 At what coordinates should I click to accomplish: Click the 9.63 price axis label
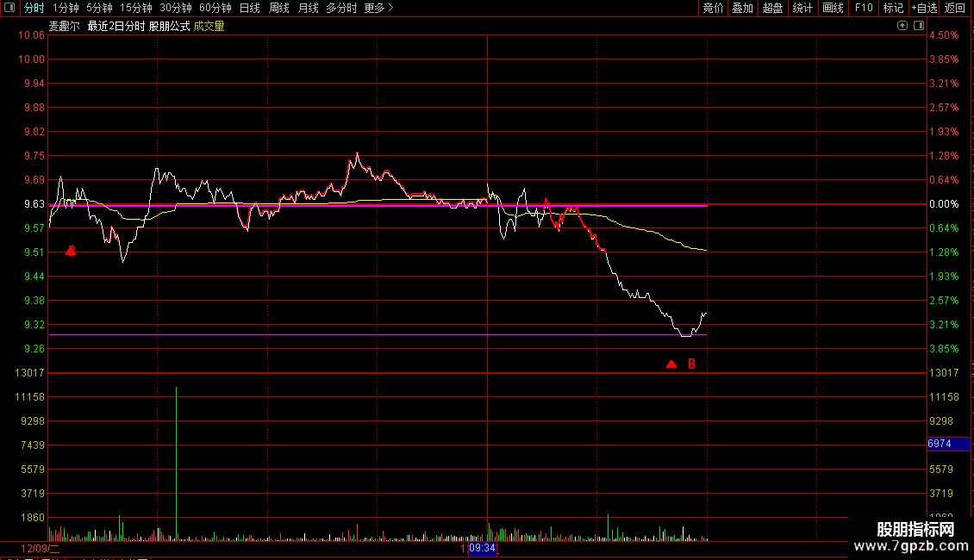pyautogui.click(x=34, y=204)
